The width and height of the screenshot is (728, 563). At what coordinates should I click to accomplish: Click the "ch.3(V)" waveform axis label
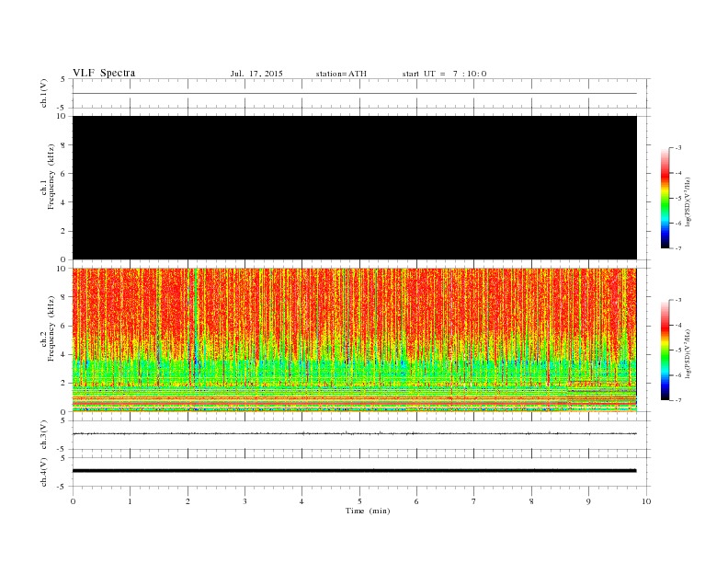pos(43,434)
